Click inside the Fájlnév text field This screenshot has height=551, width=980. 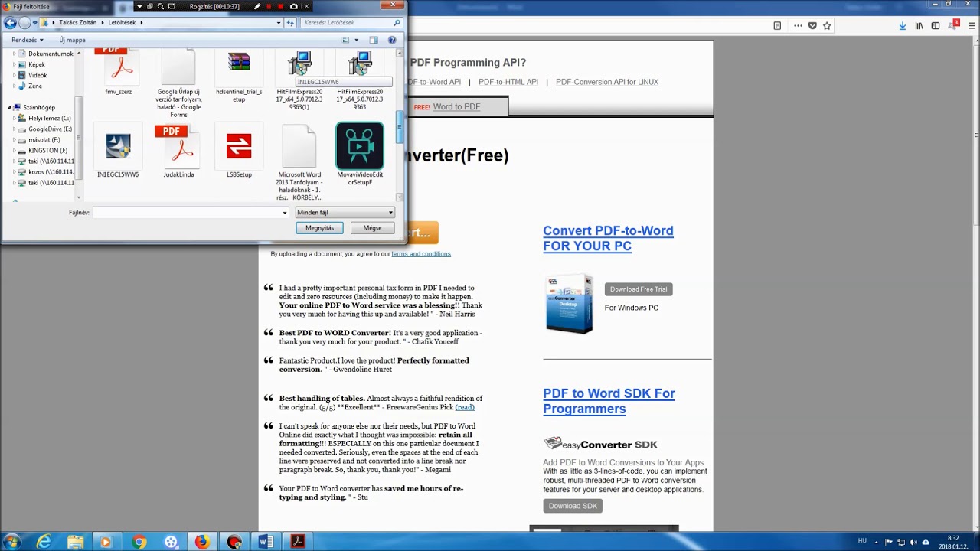coord(187,212)
